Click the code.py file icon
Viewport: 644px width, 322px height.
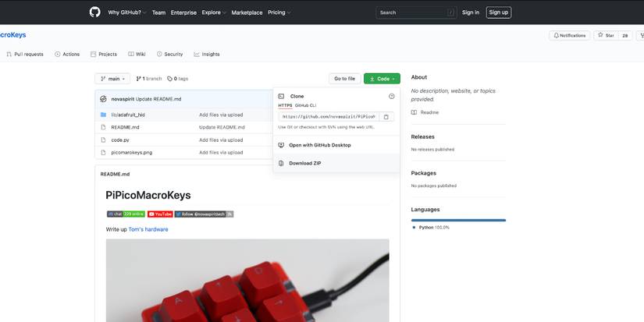[x=103, y=140]
